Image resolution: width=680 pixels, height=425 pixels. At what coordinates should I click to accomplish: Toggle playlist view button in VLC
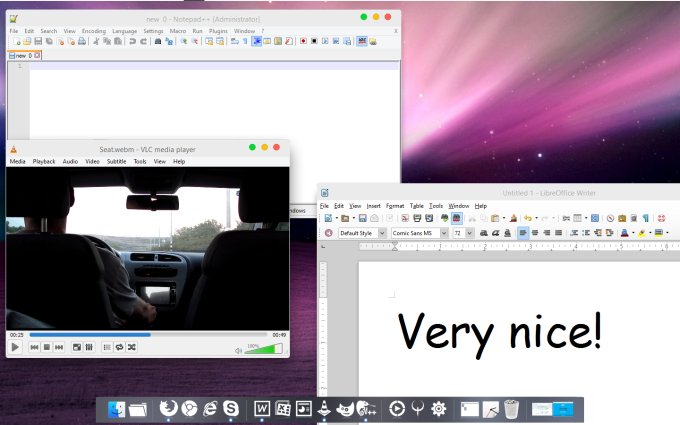[107, 347]
